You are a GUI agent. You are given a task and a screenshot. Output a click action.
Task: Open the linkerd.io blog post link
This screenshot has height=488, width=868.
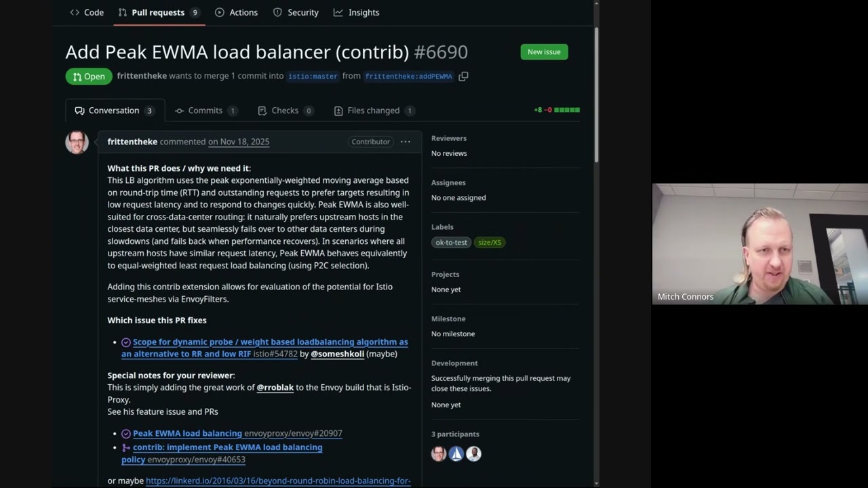click(x=278, y=481)
